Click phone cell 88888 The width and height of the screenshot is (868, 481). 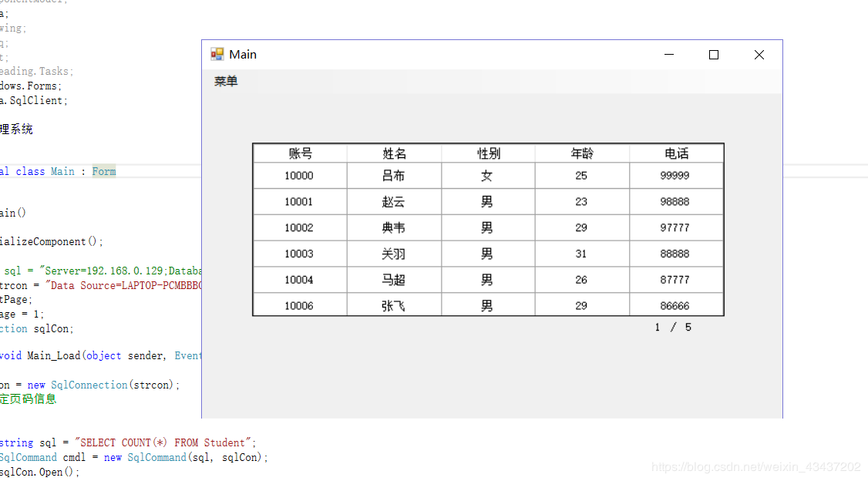click(676, 254)
